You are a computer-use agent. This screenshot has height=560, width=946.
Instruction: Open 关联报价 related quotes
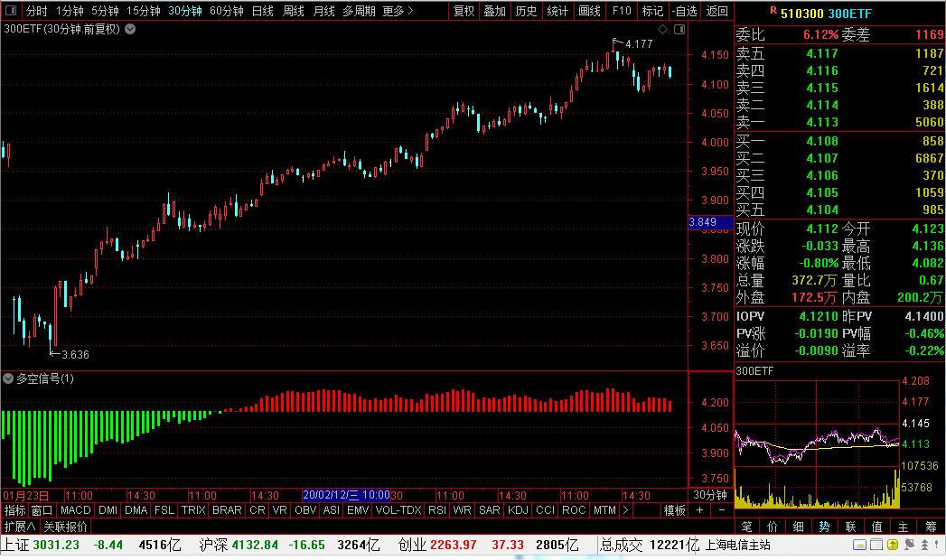tap(65, 527)
